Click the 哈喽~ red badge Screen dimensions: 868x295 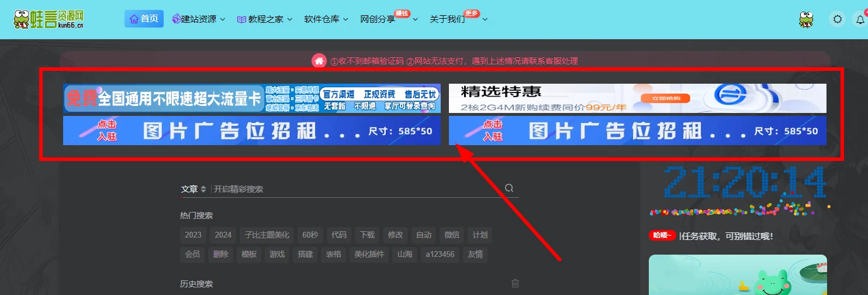click(662, 235)
